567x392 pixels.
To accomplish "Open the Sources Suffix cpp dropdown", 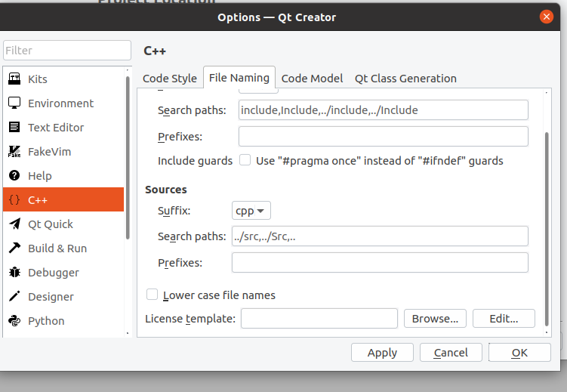I will pos(251,211).
